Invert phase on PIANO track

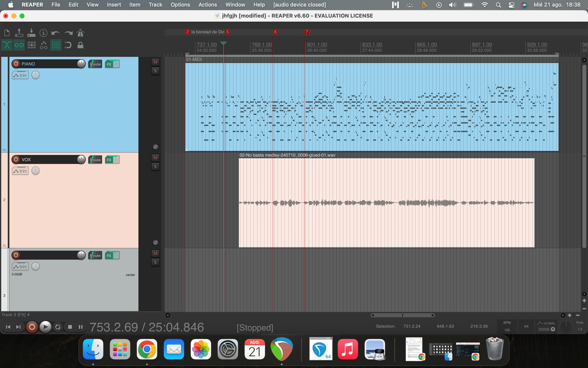click(x=156, y=147)
